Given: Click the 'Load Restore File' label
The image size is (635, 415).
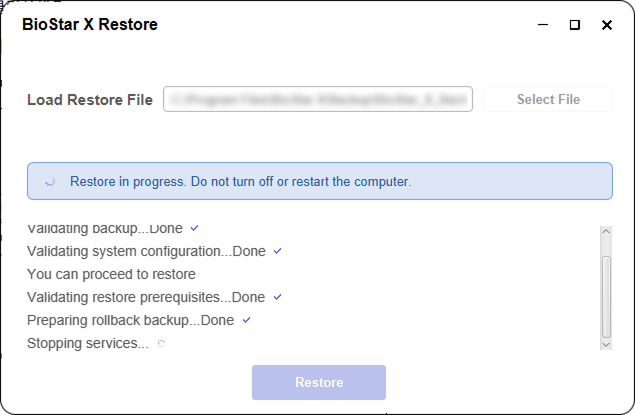Looking at the screenshot, I should tap(90, 100).
